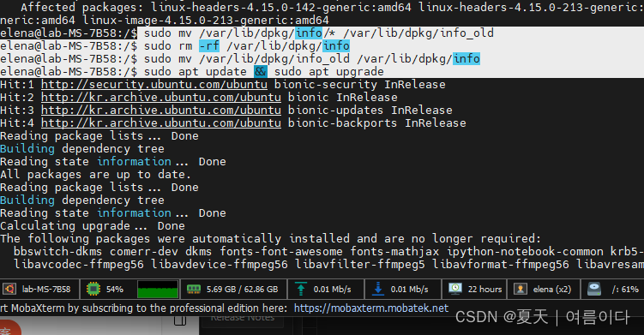Click the 54% CPU usage label

(x=115, y=290)
